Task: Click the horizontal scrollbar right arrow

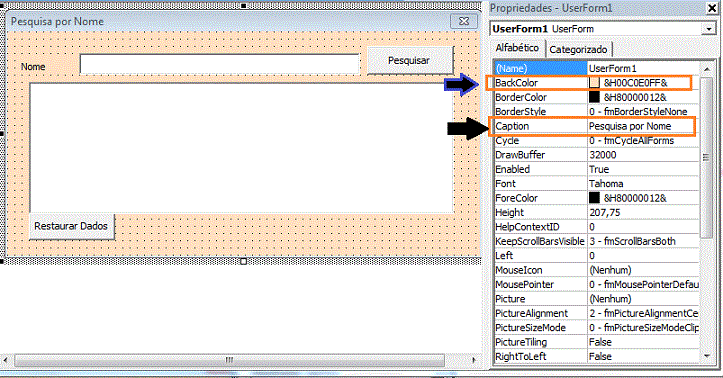Action: point(474,360)
